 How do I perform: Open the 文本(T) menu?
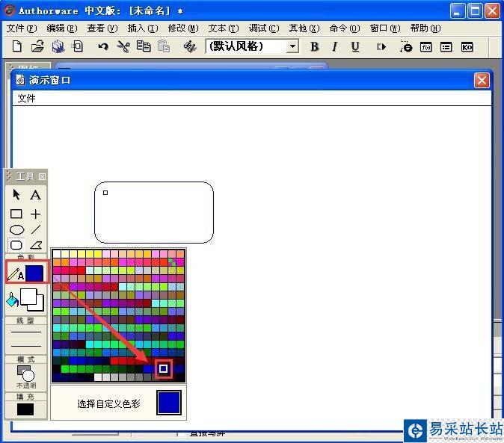[224, 28]
